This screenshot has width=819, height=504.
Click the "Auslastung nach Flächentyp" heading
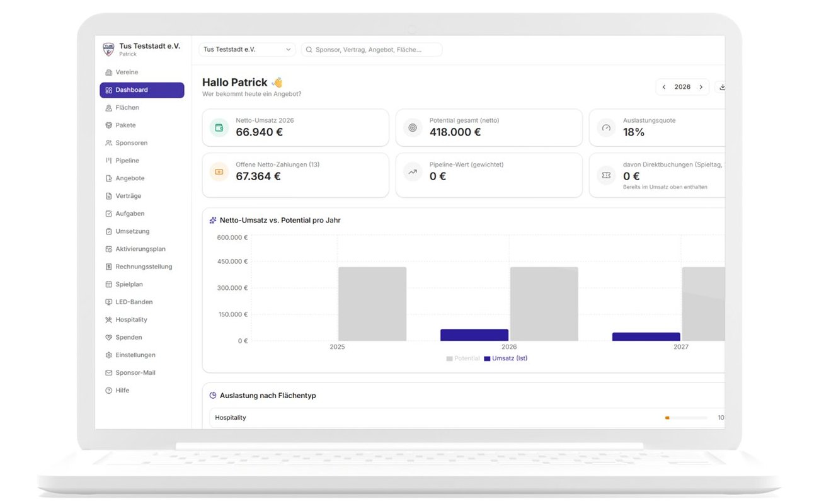pyautogui.click(x=268, y=396)
